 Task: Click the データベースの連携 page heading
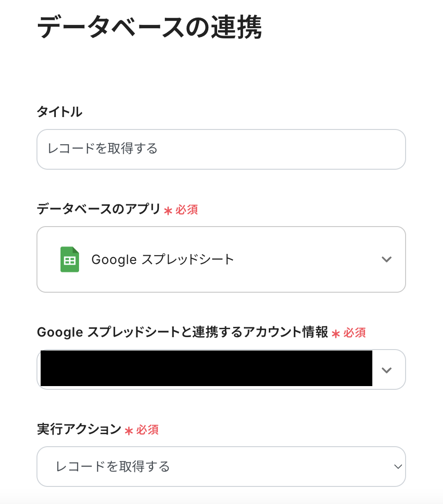tap(149, 28)
